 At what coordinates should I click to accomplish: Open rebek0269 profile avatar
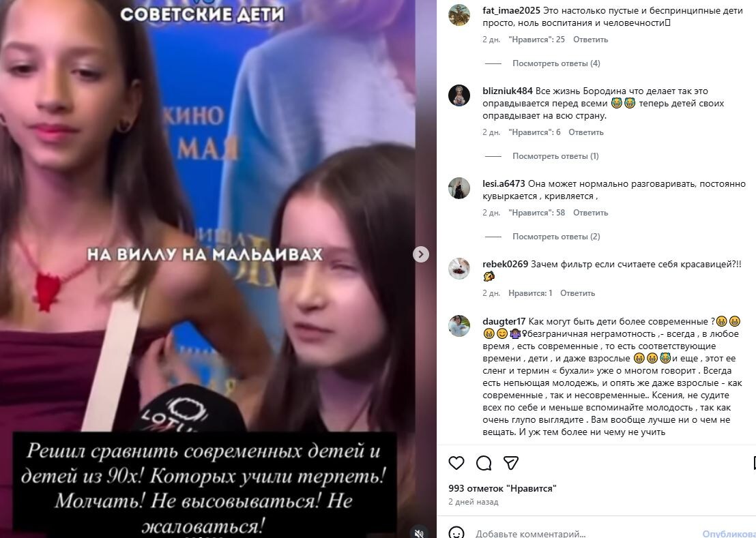pos(459,269)
